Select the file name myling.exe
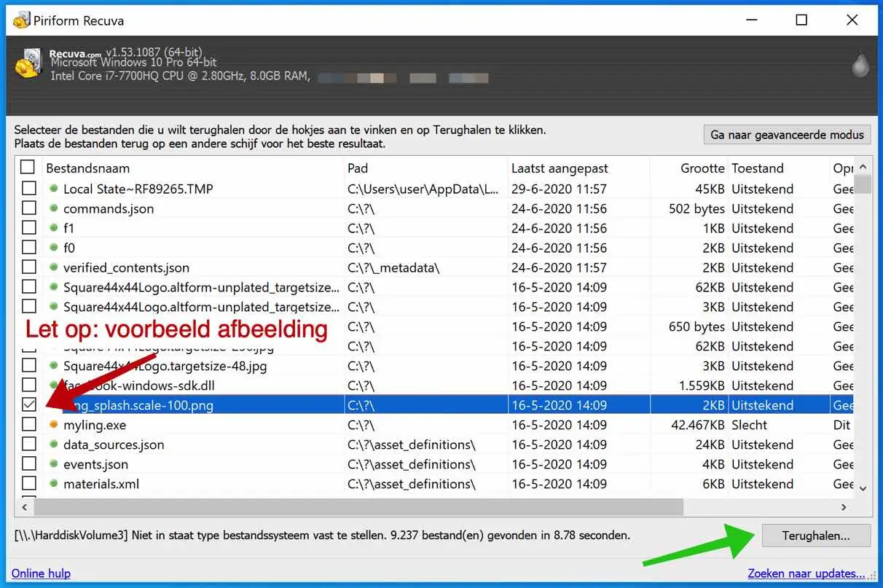Screen dimensions: 883x588 pos(95,425)
